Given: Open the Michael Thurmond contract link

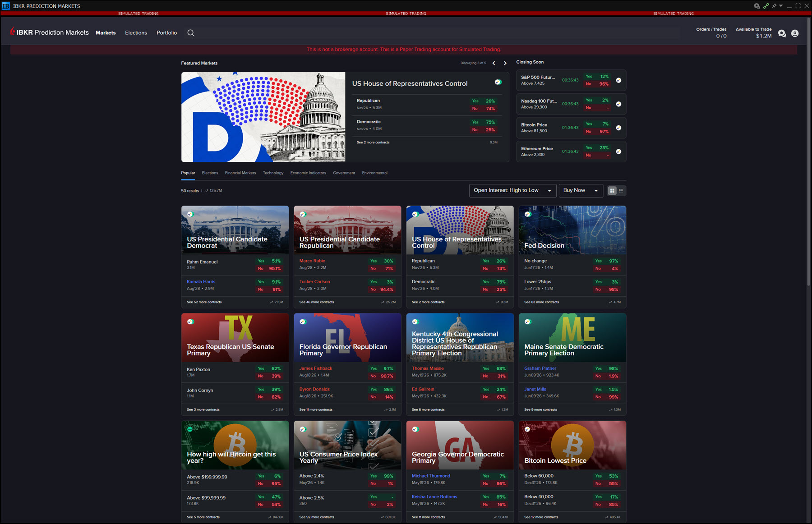Looking at the screenshot, I should (x=431, y=476).
